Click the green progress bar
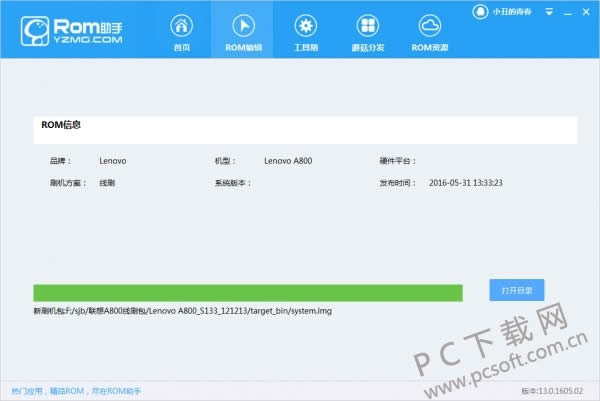The width and height of the screenshot is (600, 401). coord(248,293)
